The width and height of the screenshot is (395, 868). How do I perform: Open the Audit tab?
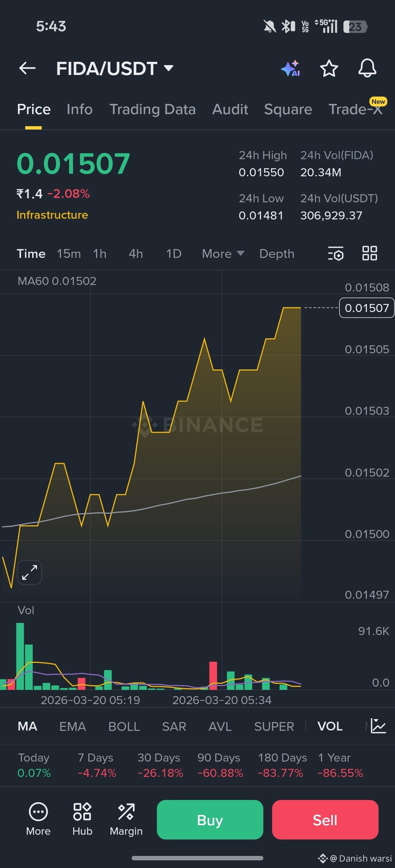coord(230,109)
